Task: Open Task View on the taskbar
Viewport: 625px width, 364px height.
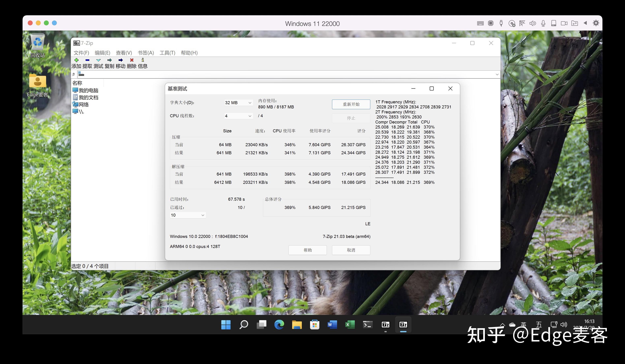Action: pos(261,325)
